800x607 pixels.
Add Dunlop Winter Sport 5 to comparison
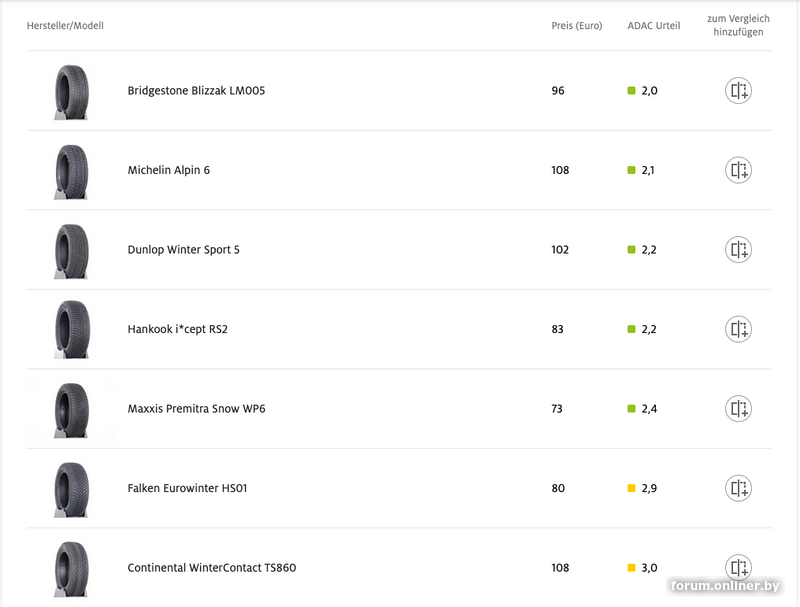pos(738,250)
